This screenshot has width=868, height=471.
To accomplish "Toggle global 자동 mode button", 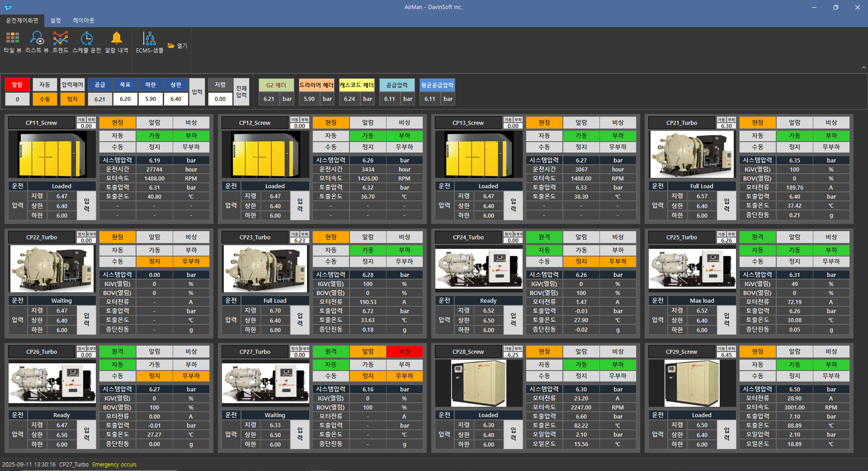I will pyautogui.click(x=45, y=85).
